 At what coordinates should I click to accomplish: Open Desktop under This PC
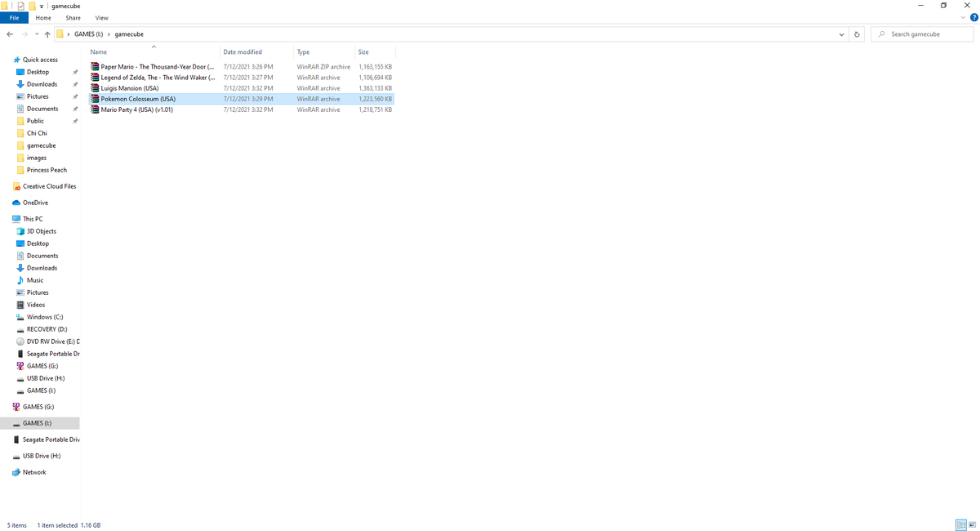point(38,243)
